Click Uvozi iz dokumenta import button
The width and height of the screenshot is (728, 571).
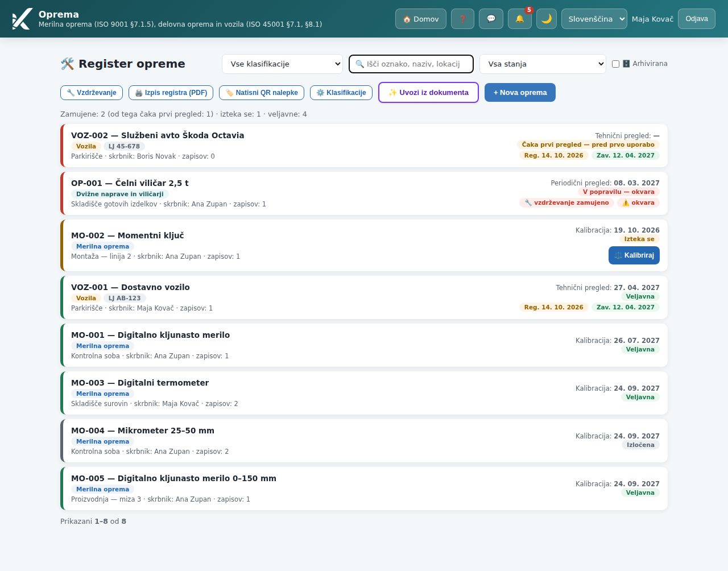pyautogui.click(x=428, y=93)
